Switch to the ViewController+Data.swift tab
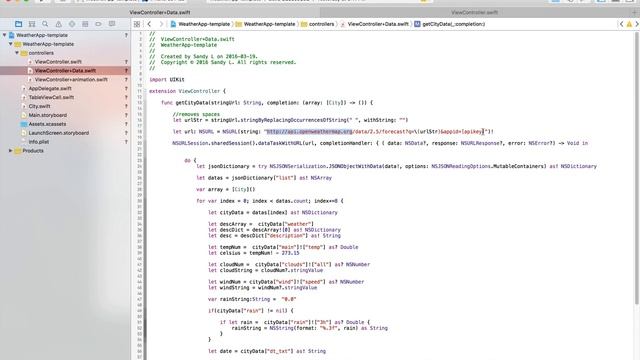Screen dimensions: 640x360 click(160, 13)
